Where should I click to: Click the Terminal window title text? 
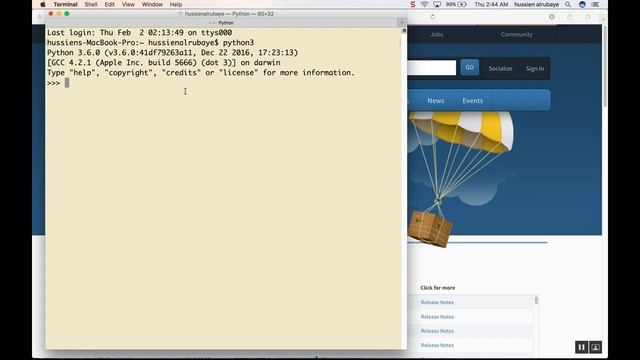[x=229, y=14]
